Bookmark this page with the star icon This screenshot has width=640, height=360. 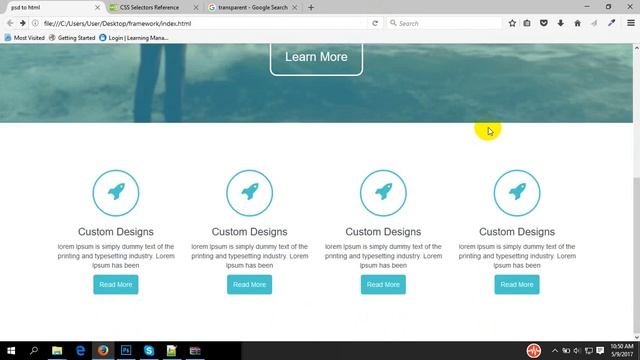pos(512,23)
